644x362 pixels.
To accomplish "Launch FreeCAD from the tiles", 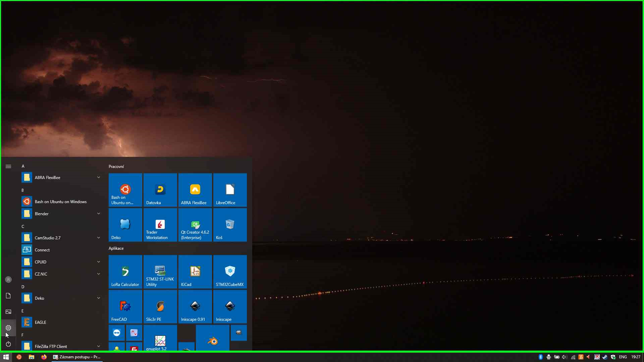I will click(125, 306).
